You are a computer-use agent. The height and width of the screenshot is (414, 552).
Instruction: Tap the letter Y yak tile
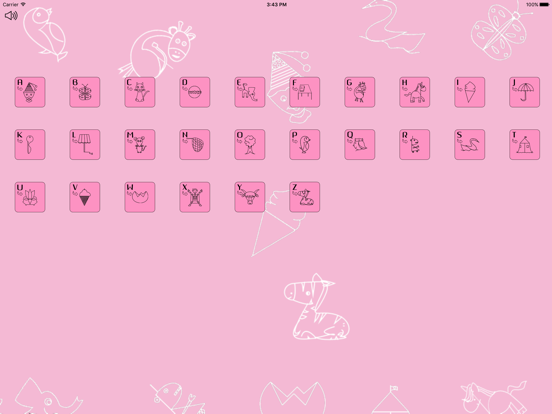pos(250,197)
